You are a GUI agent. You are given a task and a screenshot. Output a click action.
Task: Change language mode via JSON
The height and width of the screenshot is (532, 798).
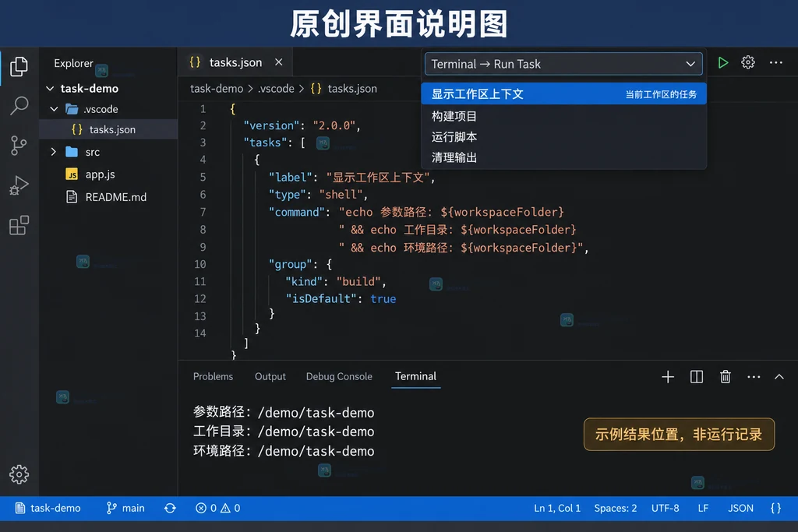[x=740, y=508]
